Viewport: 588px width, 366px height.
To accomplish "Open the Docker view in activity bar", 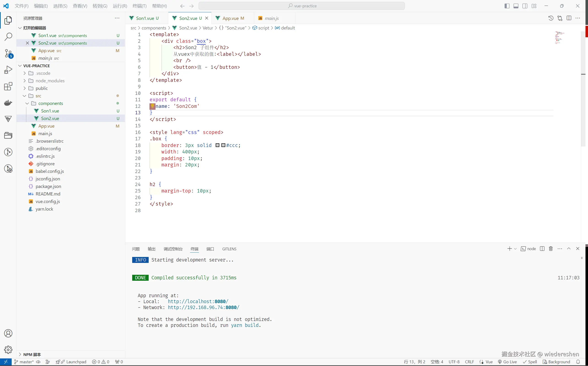I will pos(8,103).
